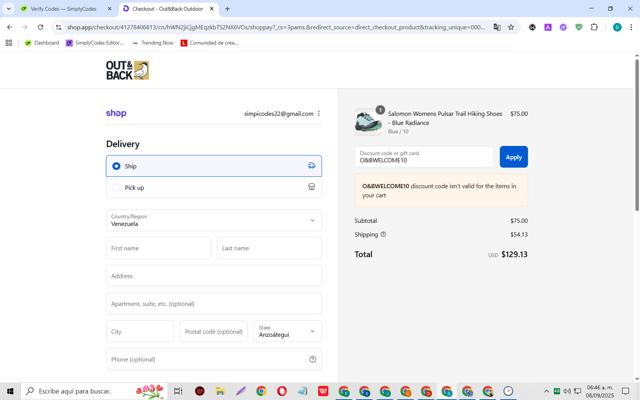Click the simpicodes22@gmail.com email text

pyautogui.click(x=279, y=113)
